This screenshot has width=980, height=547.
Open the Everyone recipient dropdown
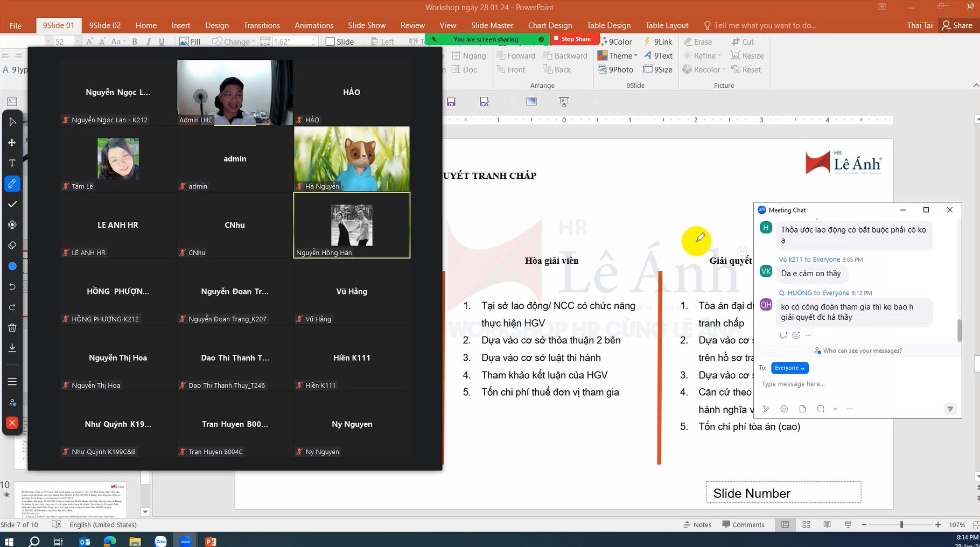click(789, 368)
